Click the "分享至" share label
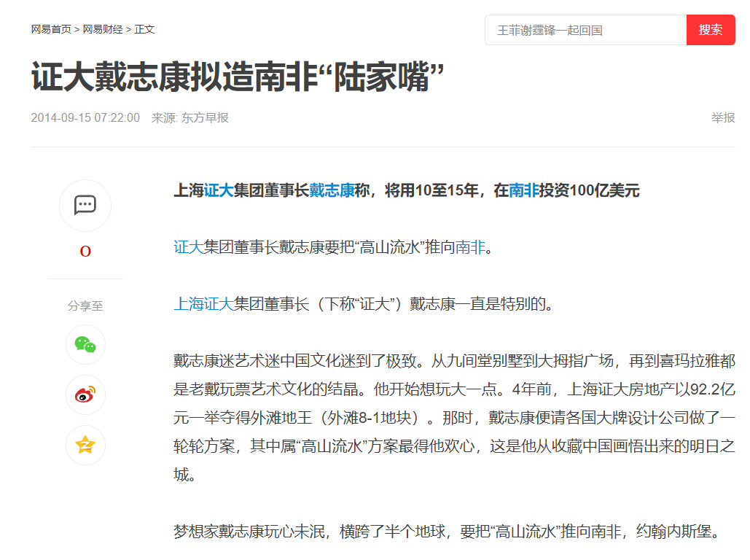This screenshot has width=750, height=560. [x=85, y=306]
